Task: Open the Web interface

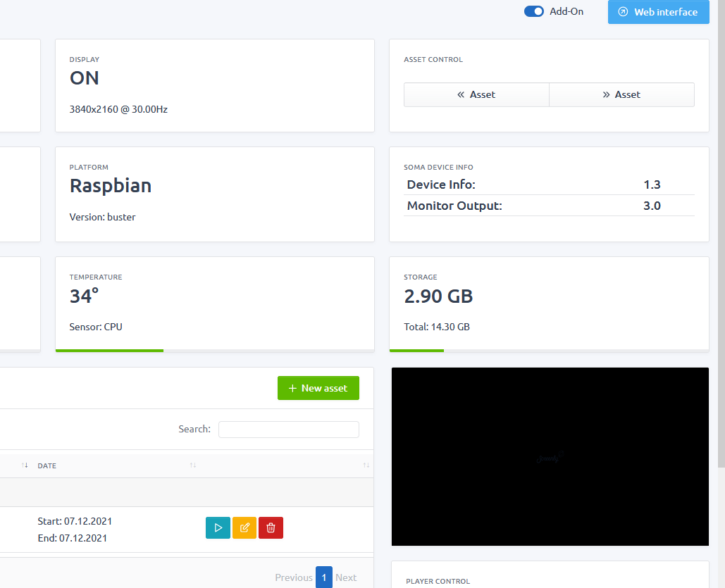Action: (x=659, y=12)
